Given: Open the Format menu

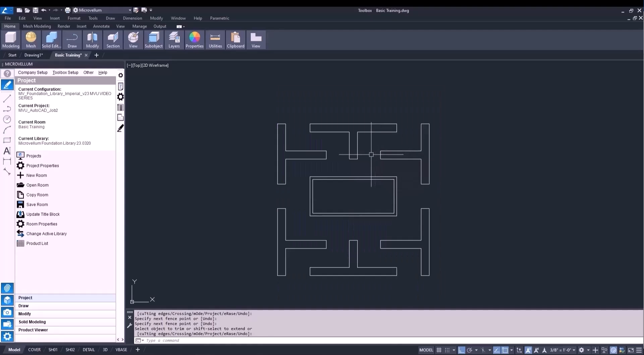Looking at the screenshot, I should [74, 18].
